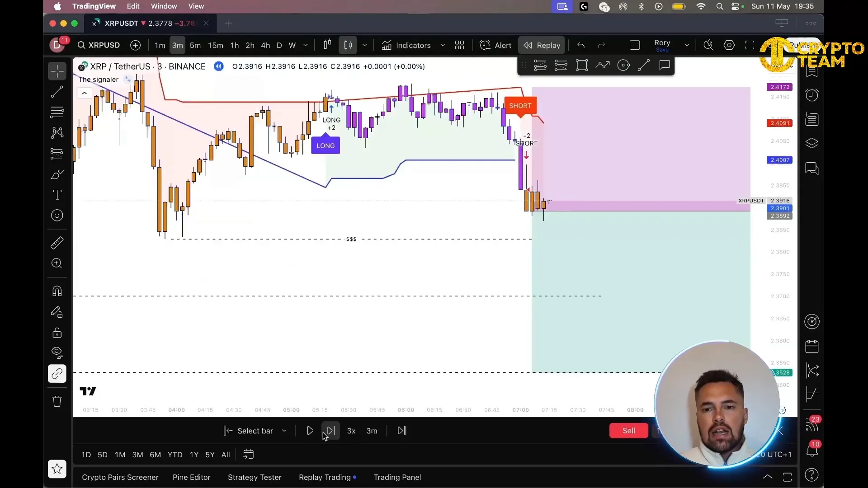The image size is (868, 488).
Task: Open favorites star toolbar
Action: point(57,469)
